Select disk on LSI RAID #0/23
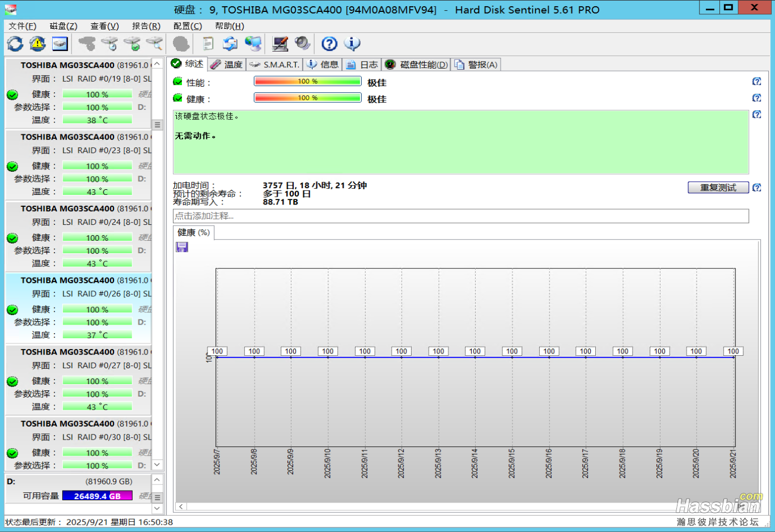This screenshot has height=532, width=775. tap(78, 165)
